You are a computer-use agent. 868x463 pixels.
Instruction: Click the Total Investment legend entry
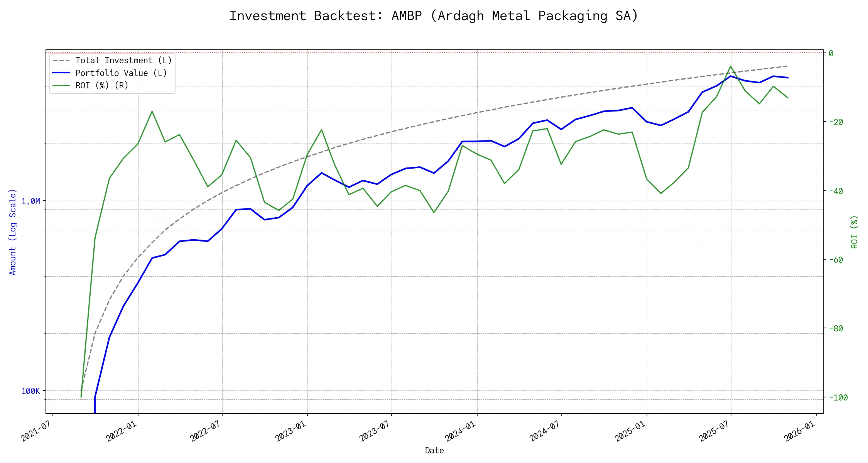click(123, 61)
